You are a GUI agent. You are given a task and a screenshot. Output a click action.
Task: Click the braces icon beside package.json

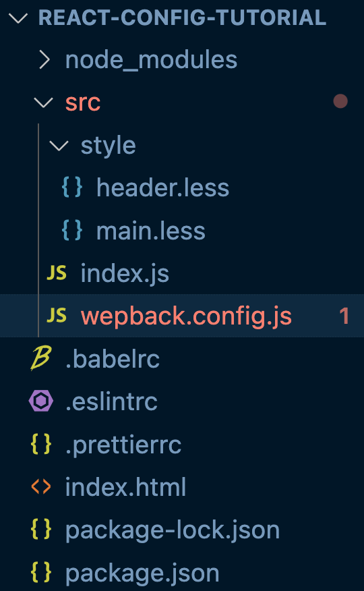click(x=40, y=572)
